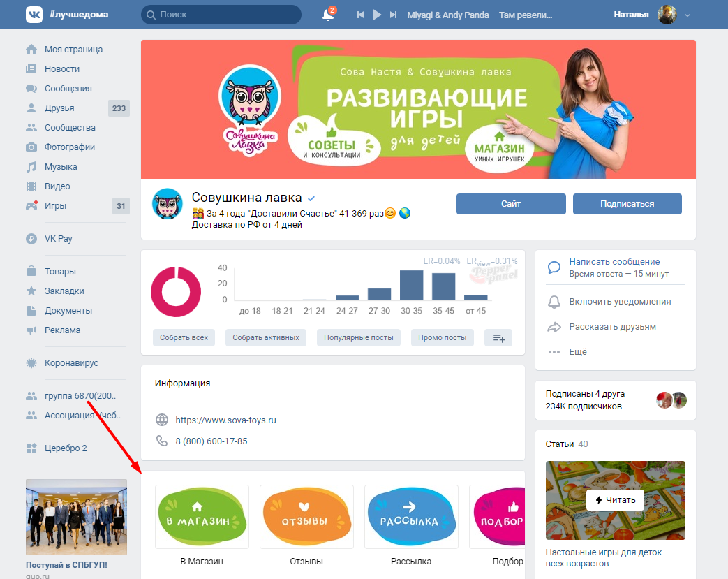
Task: Click the 31 games counter badge
Action: pyautogui.click(x=121, y=206)
